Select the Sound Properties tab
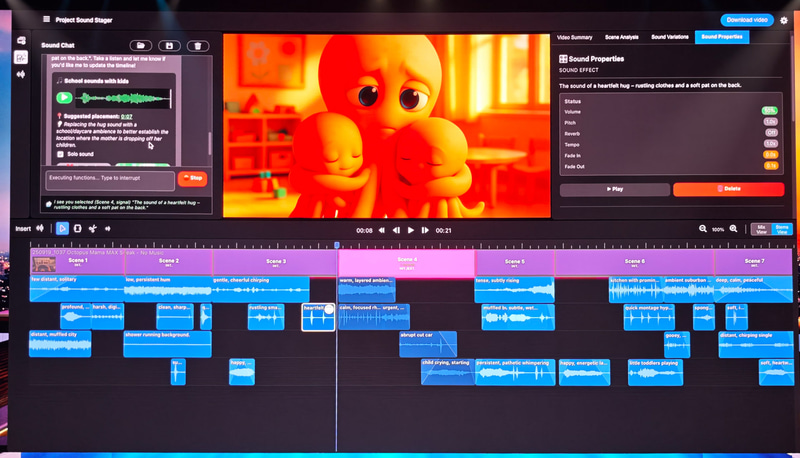The height and width of the screenshot is (458, 800). pos(721,37)
